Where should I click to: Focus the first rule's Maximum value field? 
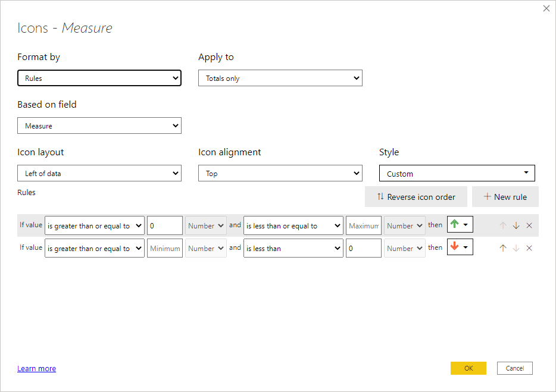tap(364, 225)
